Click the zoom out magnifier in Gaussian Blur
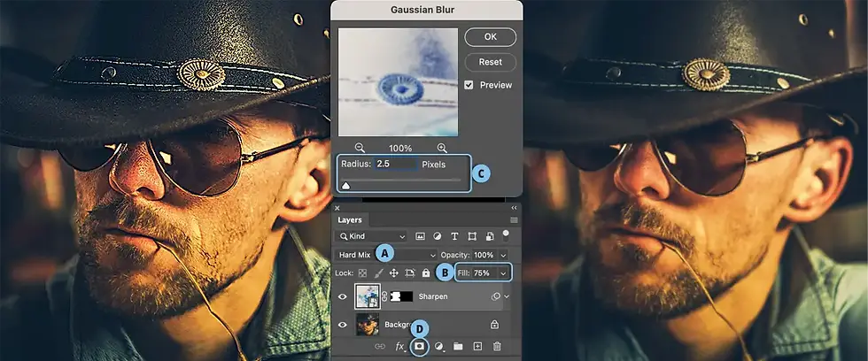The height and width of the screenshot is (361, 868). pos(360,148)
